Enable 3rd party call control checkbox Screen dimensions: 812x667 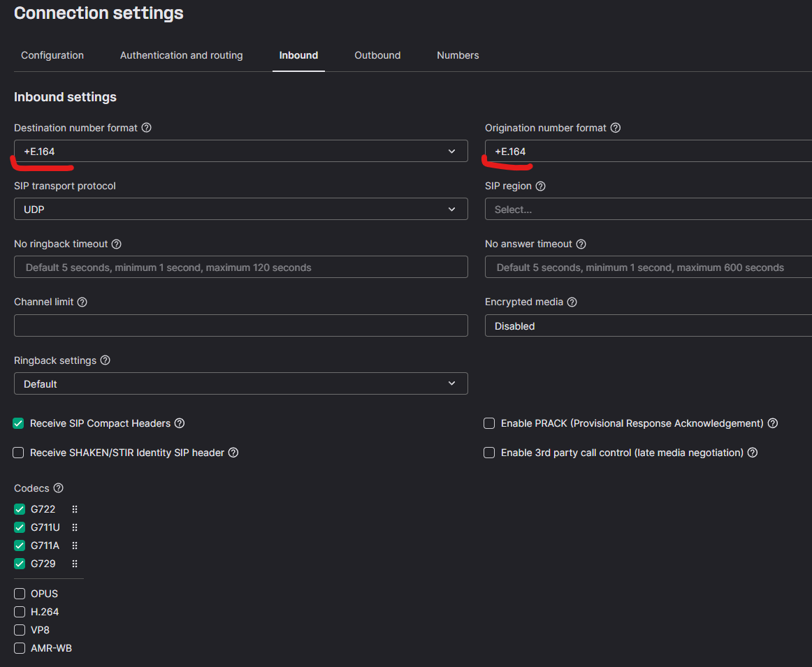click(x=489, y=453)
